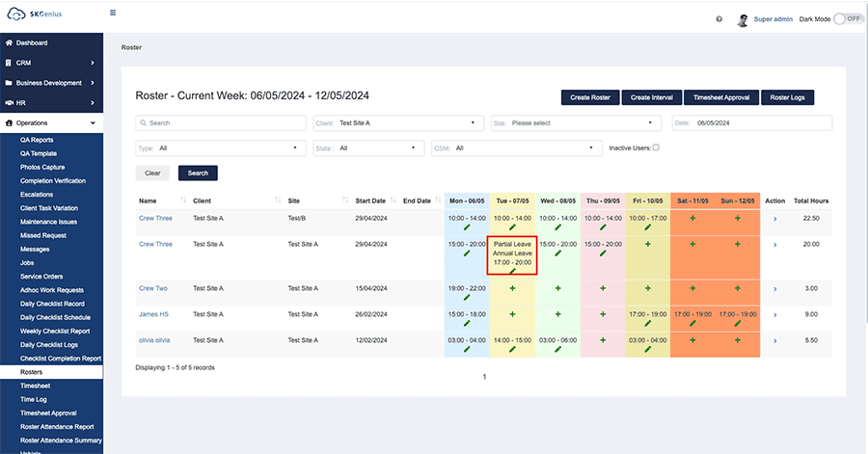Screen dimensions: 868x454
Task: Edit olivia olivia Monday 03:00-04:00 shift pencil
Action: coord(467,350)
